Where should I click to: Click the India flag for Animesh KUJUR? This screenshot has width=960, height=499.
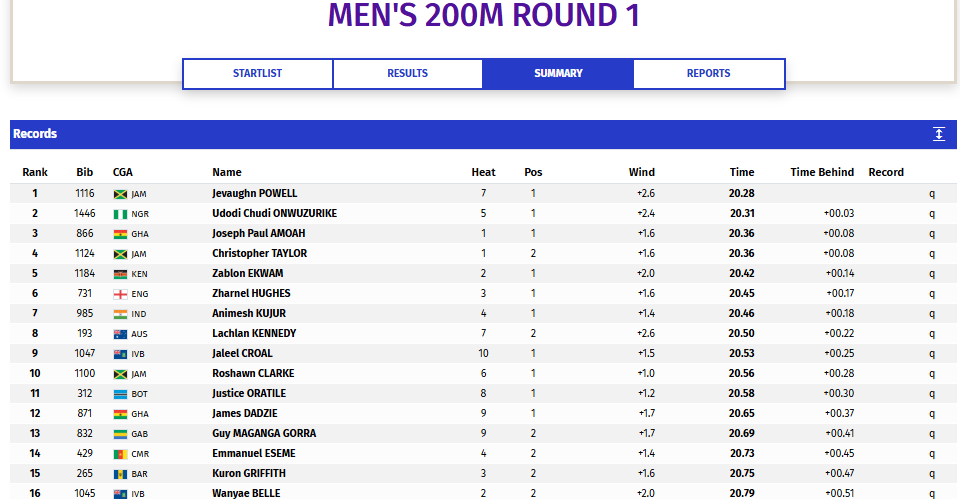click(x=120, y=314)
